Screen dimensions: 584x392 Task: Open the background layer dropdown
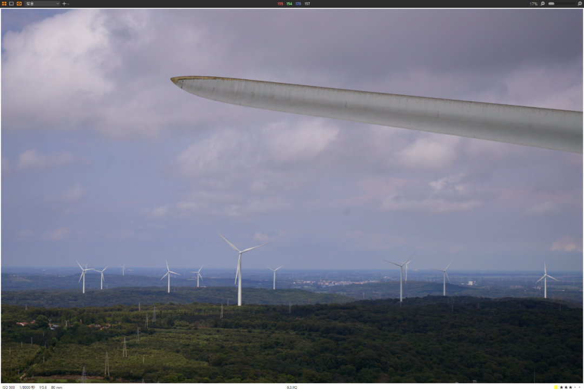tap(42, 4)
